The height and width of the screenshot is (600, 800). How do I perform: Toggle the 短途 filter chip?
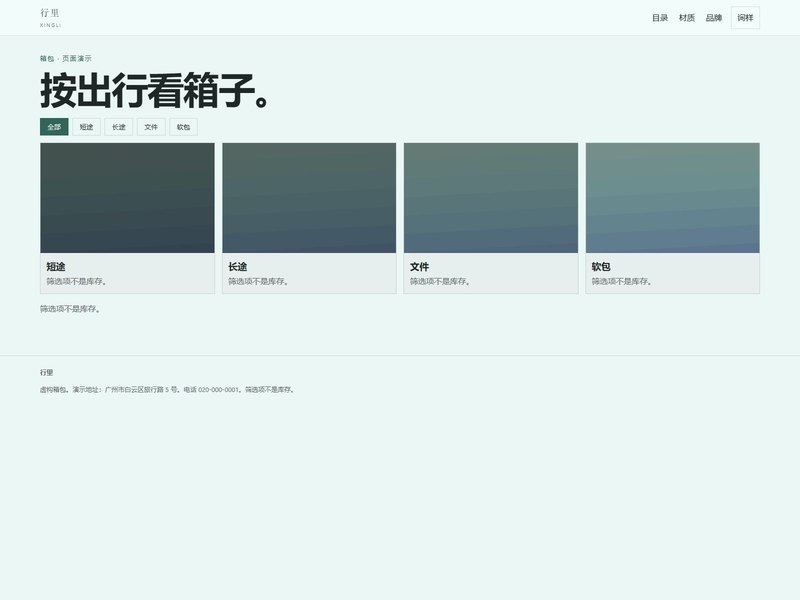86,127
